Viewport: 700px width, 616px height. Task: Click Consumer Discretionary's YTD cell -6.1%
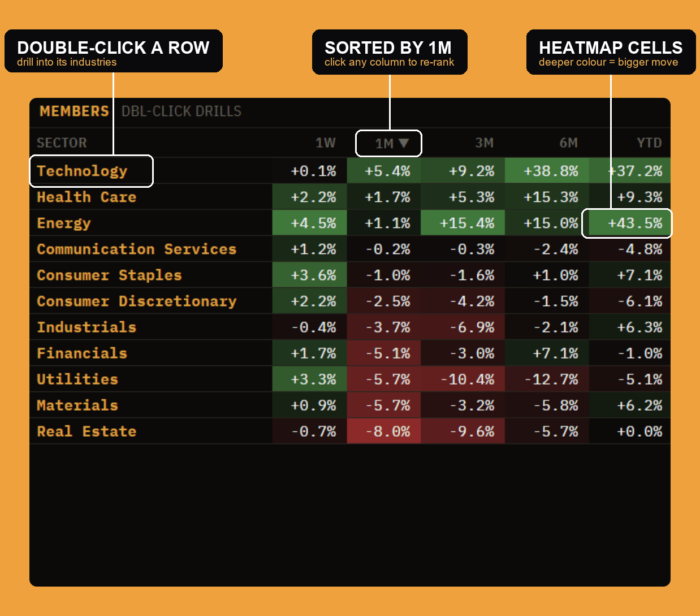[x=630, y=301]
